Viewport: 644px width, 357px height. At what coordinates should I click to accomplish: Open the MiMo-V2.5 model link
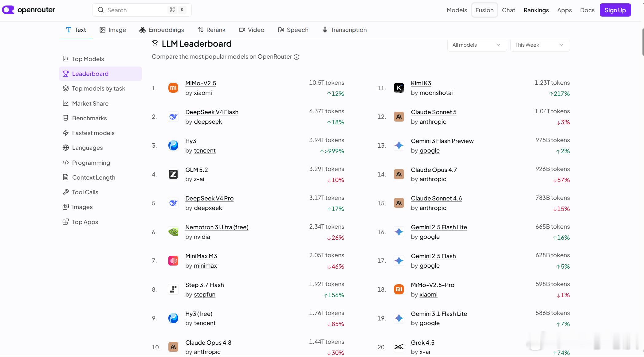[x=201, y=83]
